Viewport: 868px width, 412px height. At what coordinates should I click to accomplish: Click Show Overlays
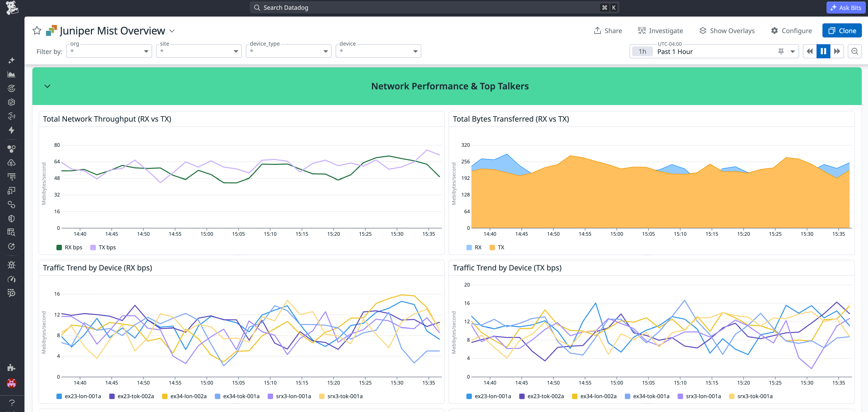coord(727,31)
